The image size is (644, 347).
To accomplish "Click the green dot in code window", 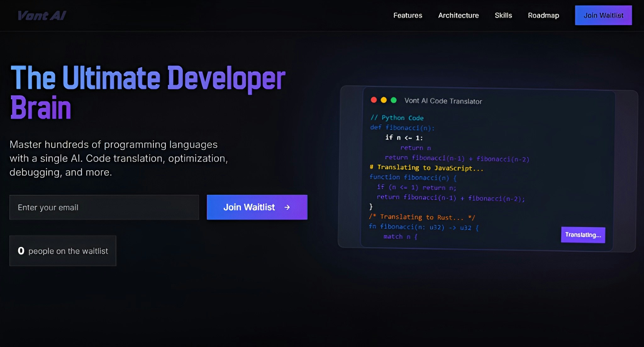I will (x=393, y=100).
